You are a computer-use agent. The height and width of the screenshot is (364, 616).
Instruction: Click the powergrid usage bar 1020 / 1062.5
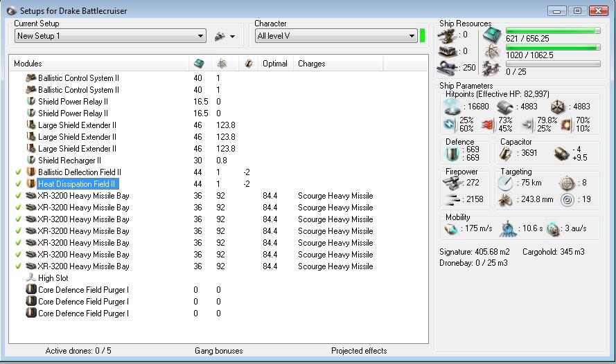553,47
